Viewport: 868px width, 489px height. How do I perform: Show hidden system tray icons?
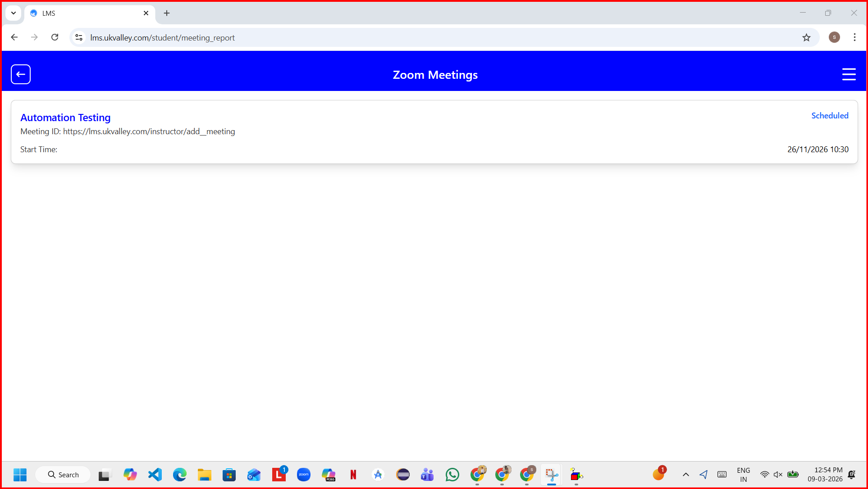click(685, 475)
